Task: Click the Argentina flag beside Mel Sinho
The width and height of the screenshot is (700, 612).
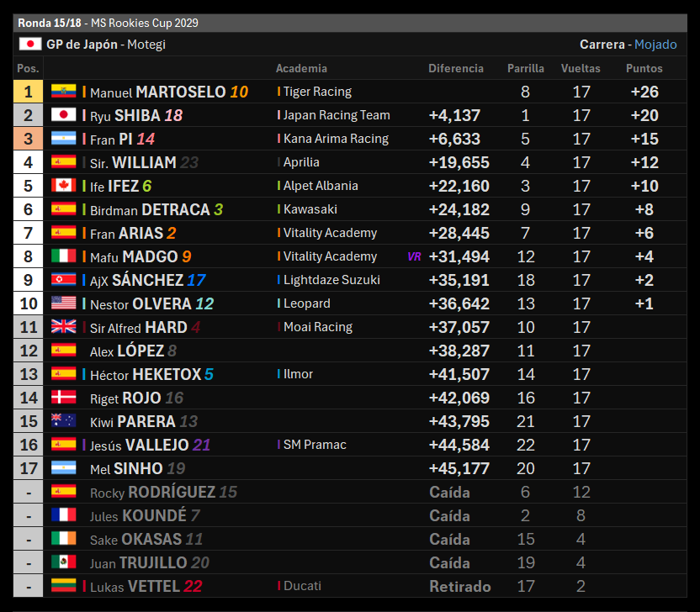Action: (63, 468)
